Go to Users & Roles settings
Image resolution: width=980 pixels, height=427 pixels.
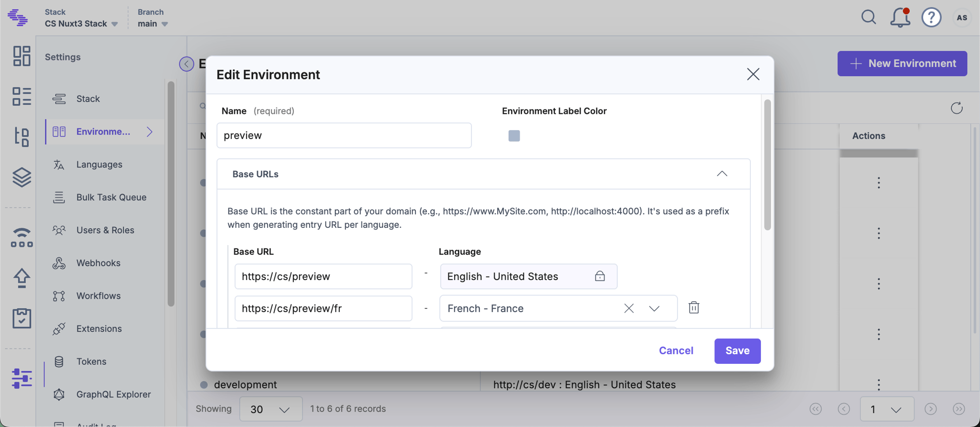(104, 230)
